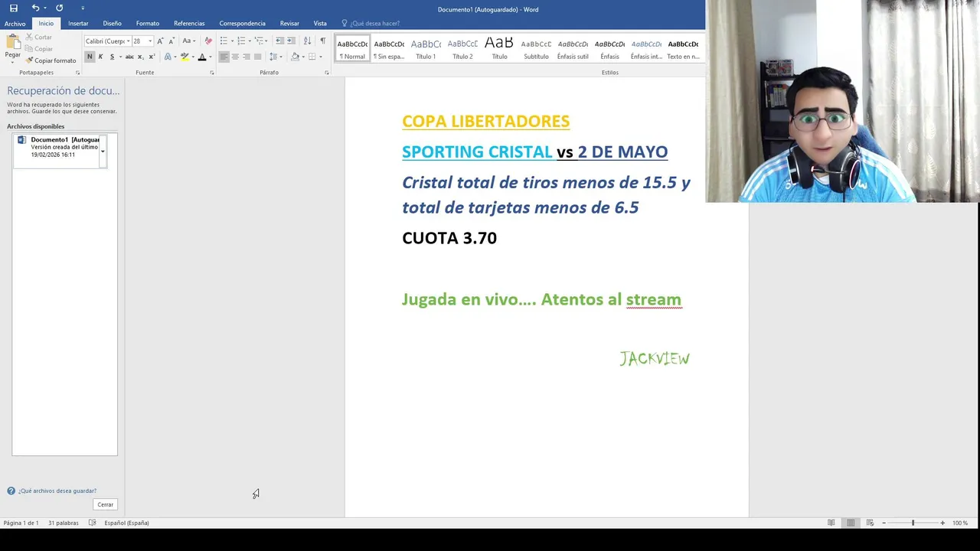Switch to the Diseño tab

[x=112, y=24]
